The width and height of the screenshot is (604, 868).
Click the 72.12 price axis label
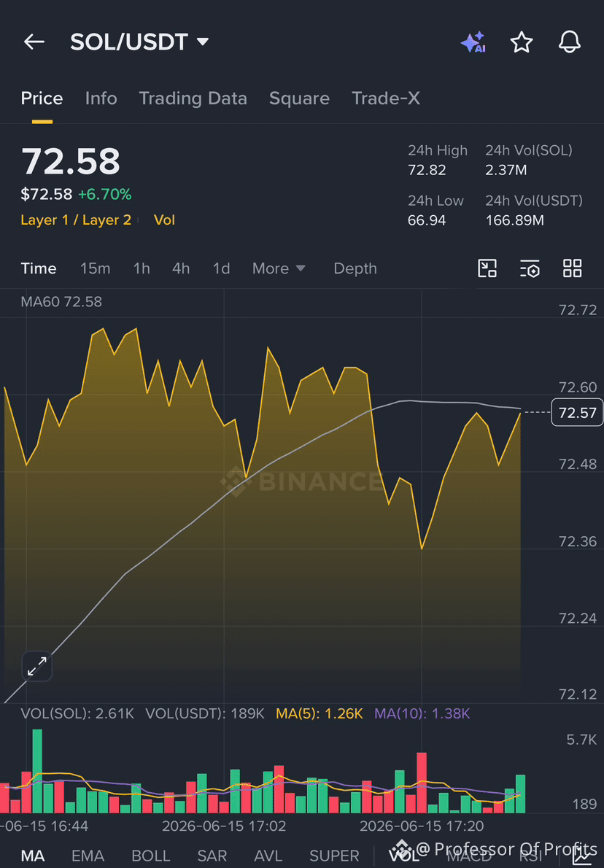pos(578,694)
